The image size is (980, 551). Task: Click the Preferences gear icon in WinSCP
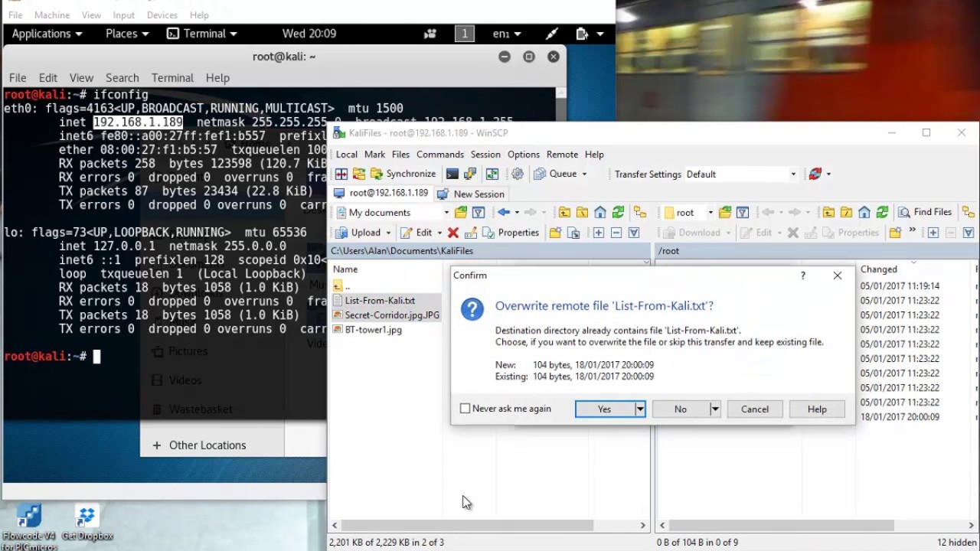(x=518, y=174)
